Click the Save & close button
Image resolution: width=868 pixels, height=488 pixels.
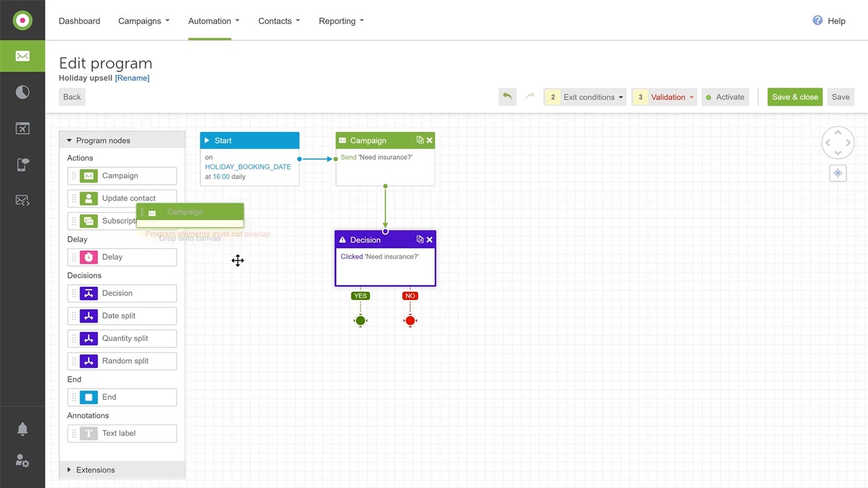pos(795,96)
